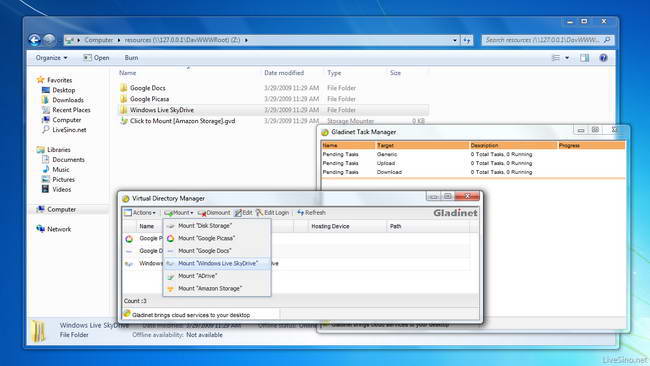Select the Pending Tasks Generic row
The width and height of the screenshot is (650, 366).
[x=473, y=154]
